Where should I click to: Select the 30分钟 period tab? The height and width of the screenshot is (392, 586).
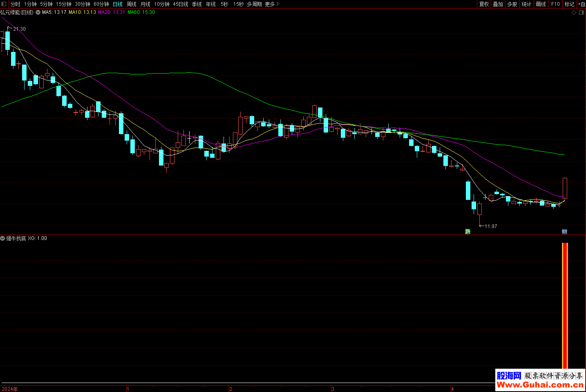pos(83,4)
